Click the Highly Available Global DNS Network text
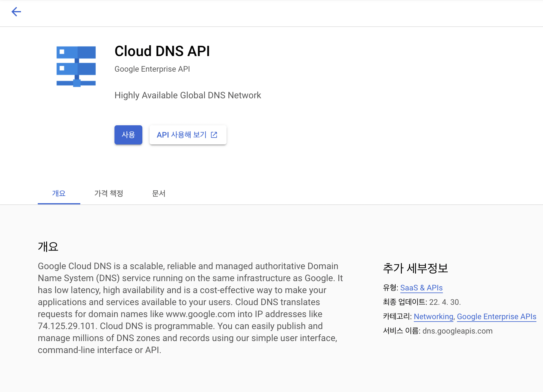 click(188, 95)
